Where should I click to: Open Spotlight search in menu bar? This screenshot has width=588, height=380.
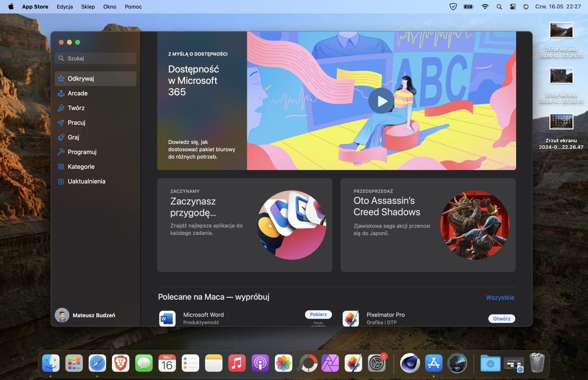[x=499, y=7]
